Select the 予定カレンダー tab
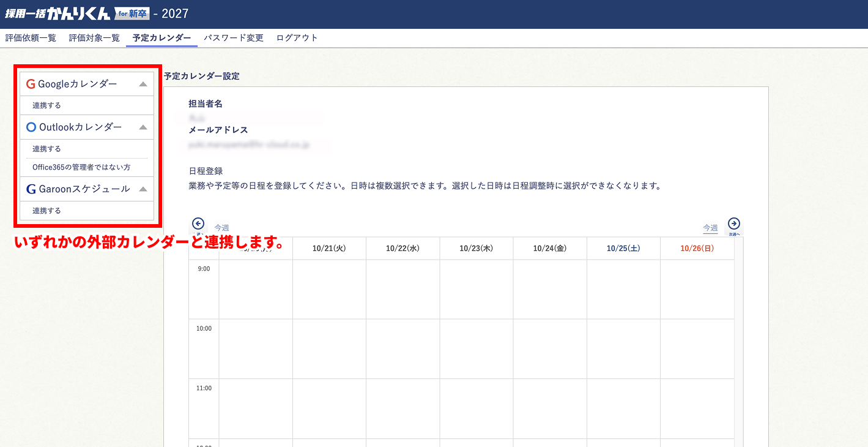 (161, 38)
